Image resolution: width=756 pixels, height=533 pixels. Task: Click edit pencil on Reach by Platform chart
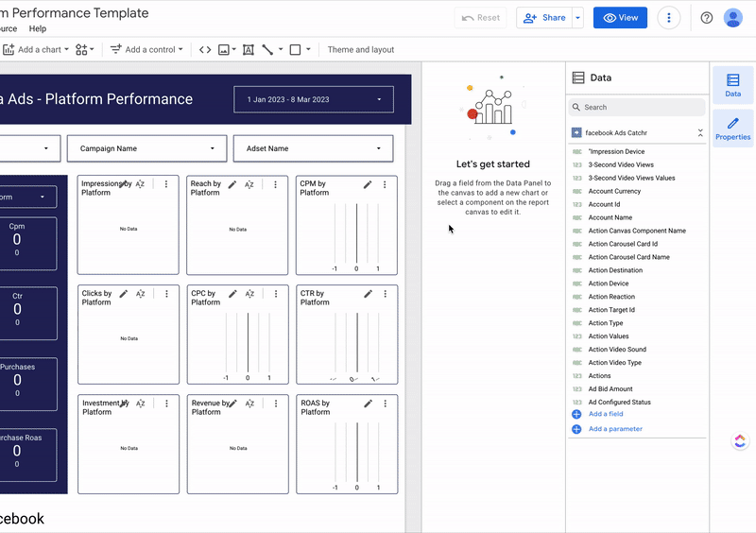click(232, 185)
